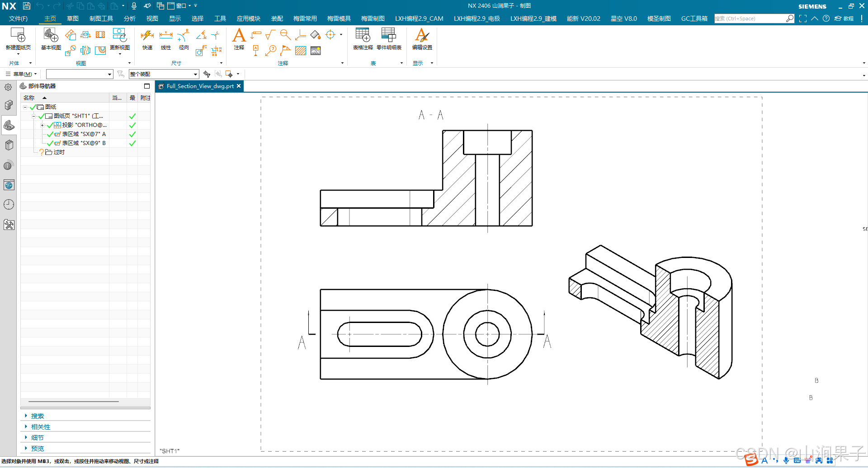
Task: Open the Assembly Navigator sidebar tab
Action: [9, 105]
